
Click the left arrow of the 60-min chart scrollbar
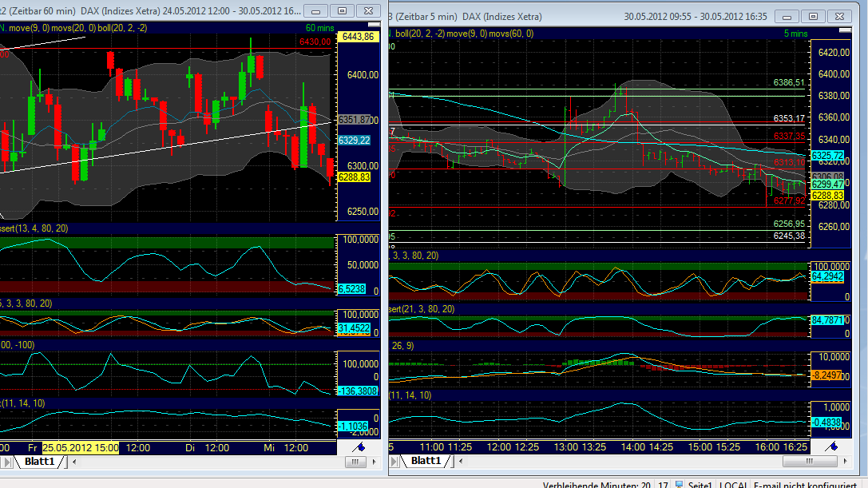point(73,462)
